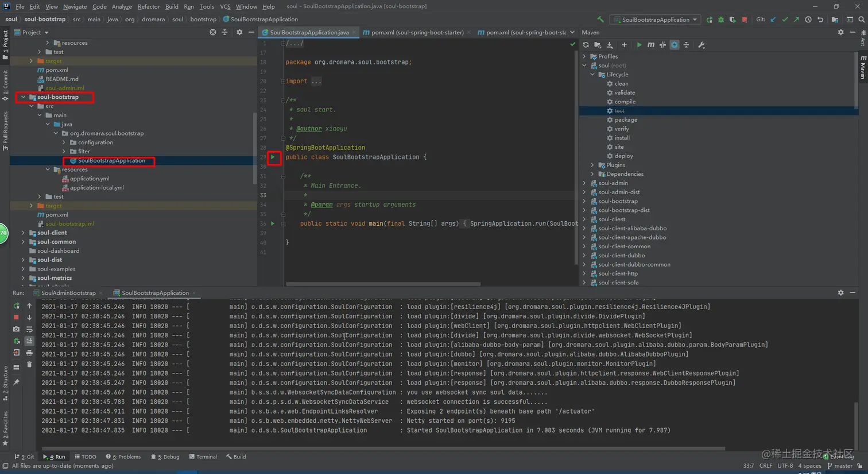Click the Build project hammer icon
Image resolution: width=868 pixels, height=474 pixels.
(600, 20)
